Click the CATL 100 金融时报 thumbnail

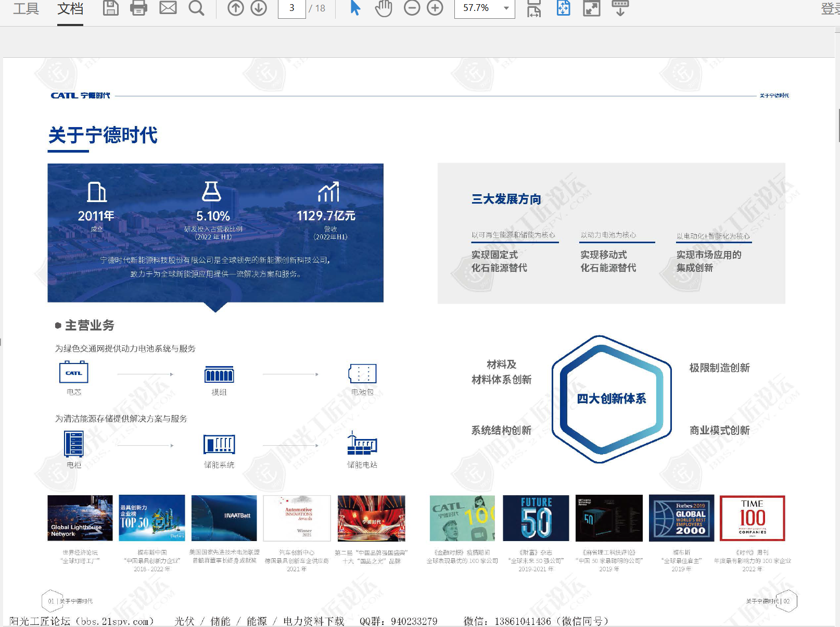[x=462, y=518]
